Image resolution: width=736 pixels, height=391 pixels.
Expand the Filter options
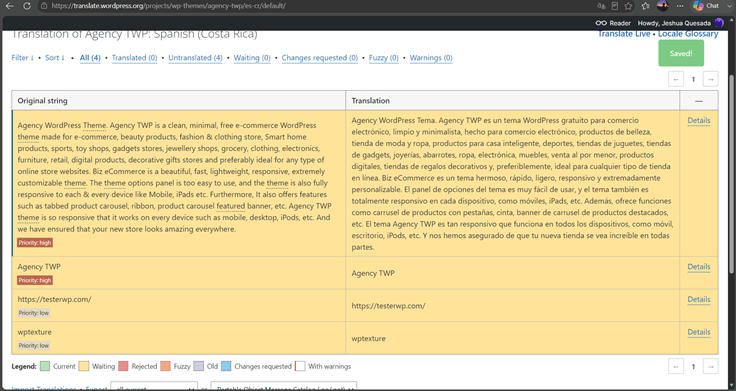click(23, 58)
